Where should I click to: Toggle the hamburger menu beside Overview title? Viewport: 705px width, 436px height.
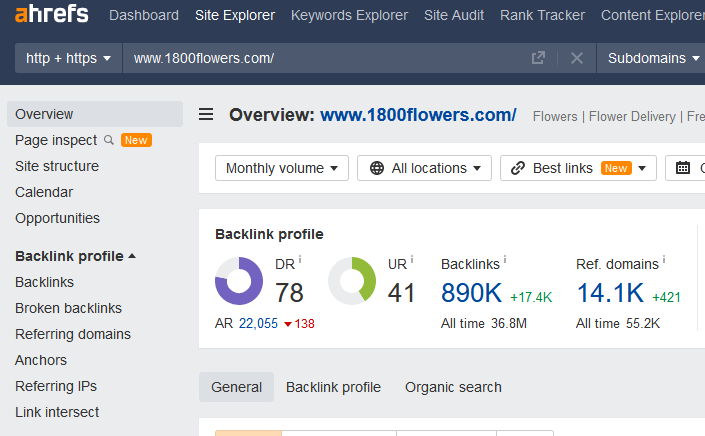[206, 114]
